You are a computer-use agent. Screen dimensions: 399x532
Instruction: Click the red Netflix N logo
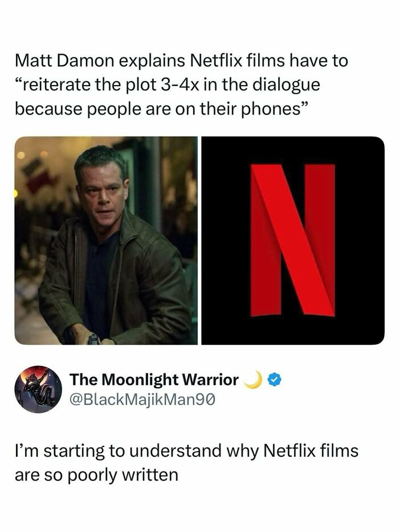tap(293, 239)
